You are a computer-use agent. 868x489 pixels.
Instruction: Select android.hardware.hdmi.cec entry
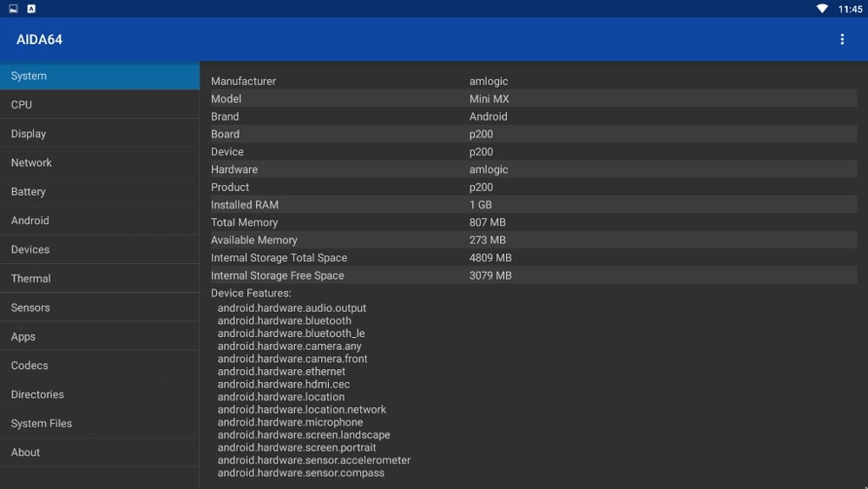[284, 384]
